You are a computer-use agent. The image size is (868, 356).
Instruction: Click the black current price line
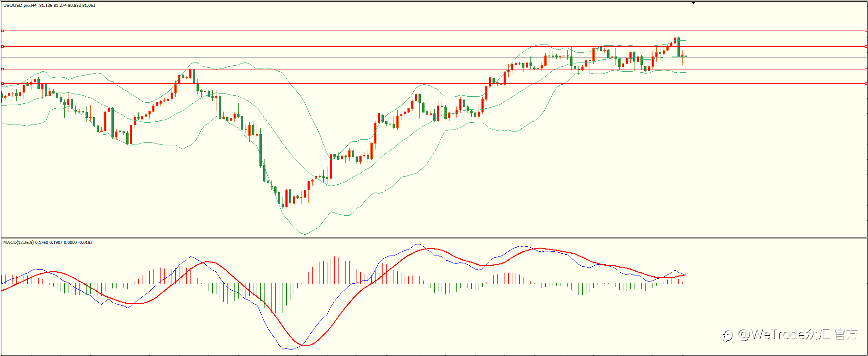point(434,57)
